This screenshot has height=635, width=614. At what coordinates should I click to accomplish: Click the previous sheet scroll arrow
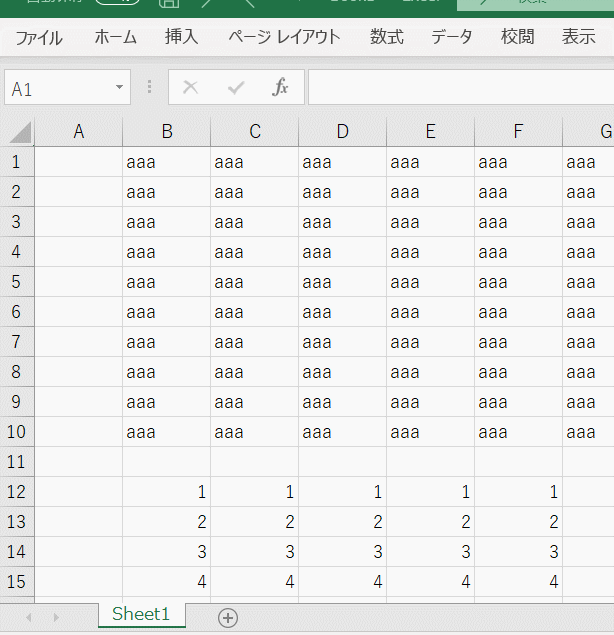28,617
